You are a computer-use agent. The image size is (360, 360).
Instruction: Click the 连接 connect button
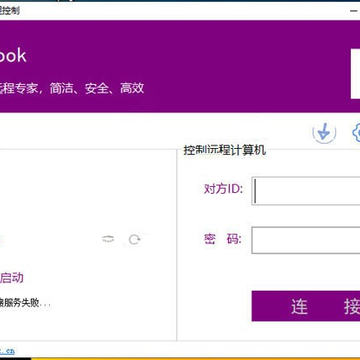click(306, 306)
